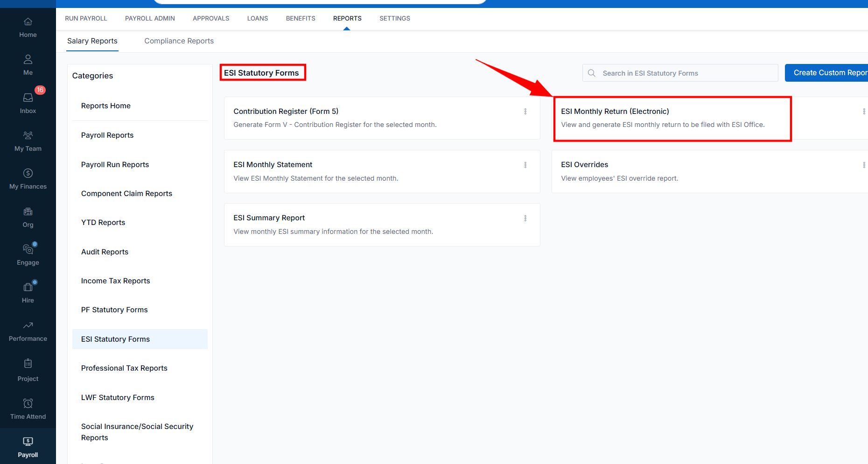Image resolution: width=868 pixels, height=464 pixels.
Task: Open options menu on ESI Monthly Statement
Action: pos(525,165)
